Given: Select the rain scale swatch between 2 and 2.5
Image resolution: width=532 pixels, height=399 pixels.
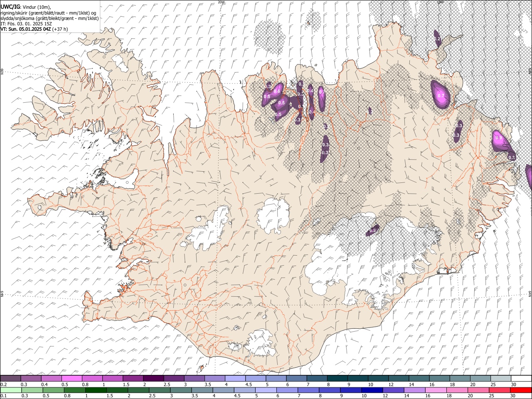Looking at the screenshot, I should click(138, 390).
